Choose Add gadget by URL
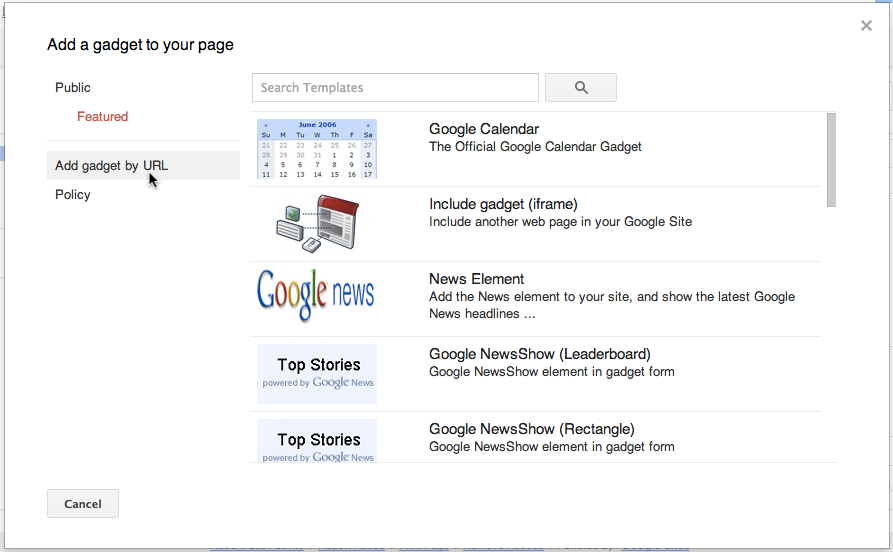 pyautogui.click(x=143, y=165)
